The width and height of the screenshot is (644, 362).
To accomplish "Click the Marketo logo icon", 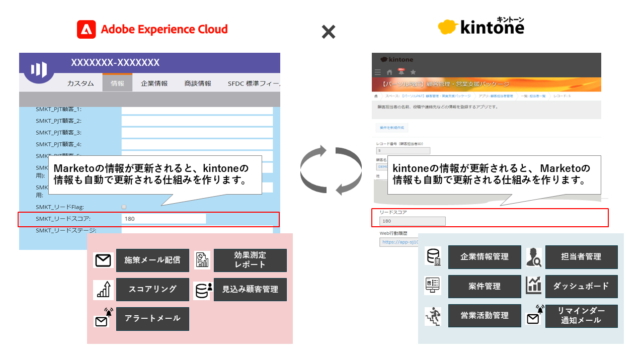I will pos(39,69).
